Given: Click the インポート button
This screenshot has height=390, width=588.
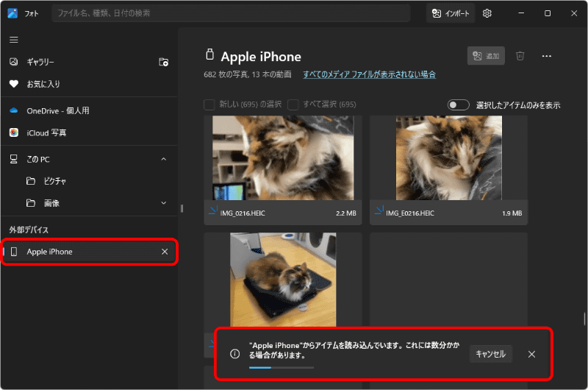Looking at the screenshot, I should (x=451, y=13).
